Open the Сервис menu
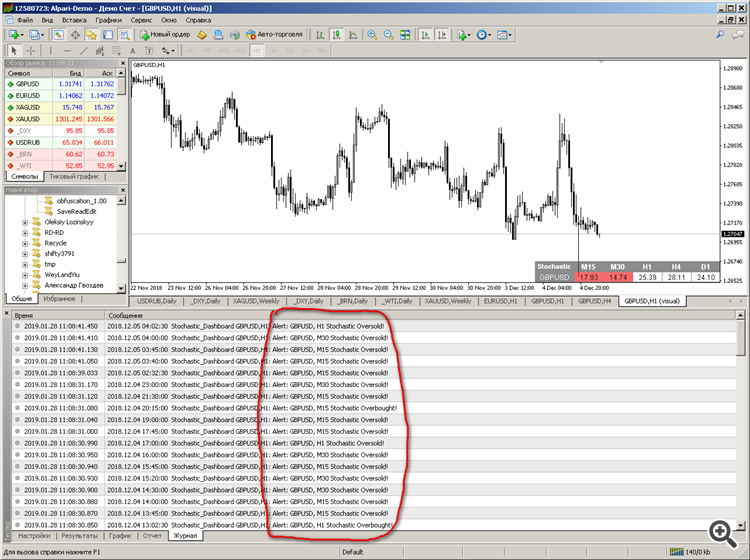 (141, 20)
